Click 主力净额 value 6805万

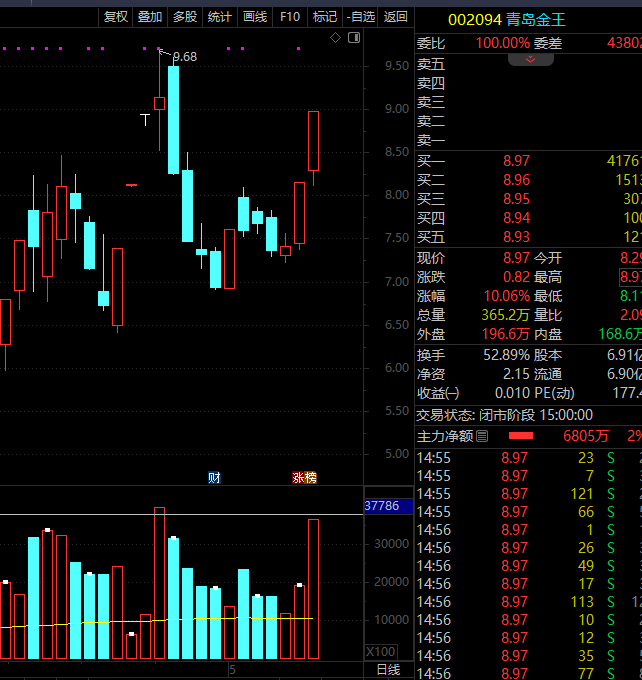point(586,436)
